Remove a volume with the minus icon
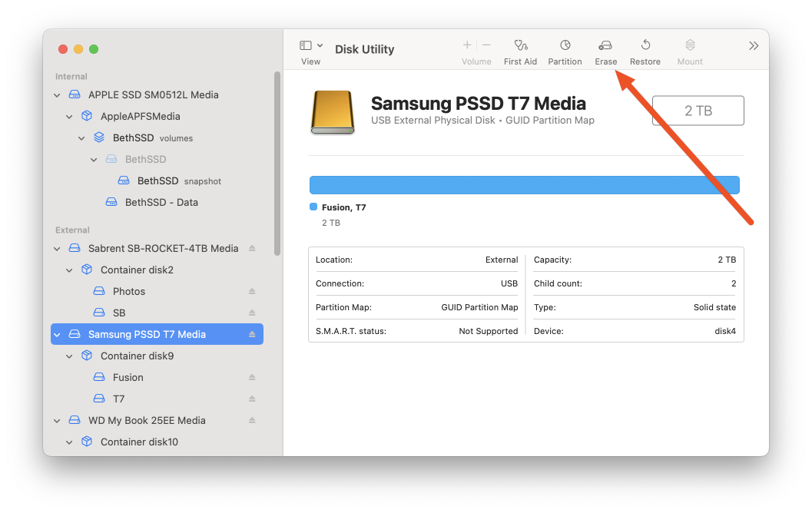 coord(486,45)
